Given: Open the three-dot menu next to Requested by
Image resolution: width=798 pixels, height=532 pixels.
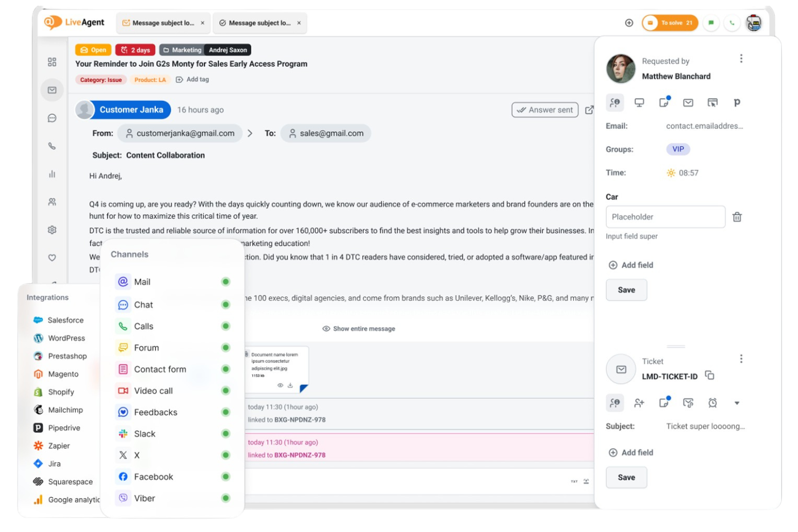Looking at the screenshot, I should 741,58.
